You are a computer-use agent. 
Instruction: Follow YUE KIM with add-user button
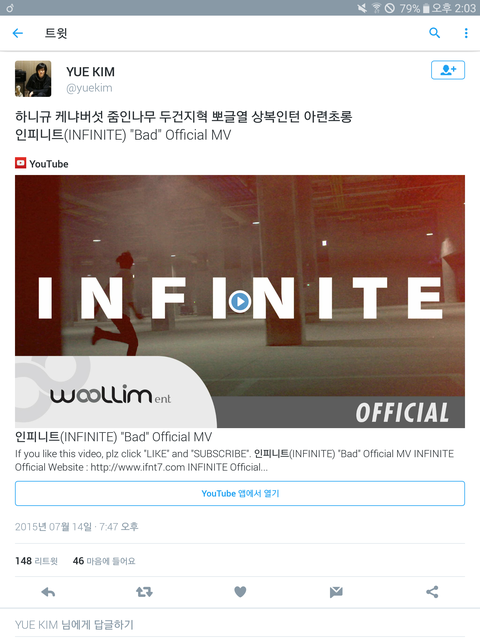click(x=448, y=70)
